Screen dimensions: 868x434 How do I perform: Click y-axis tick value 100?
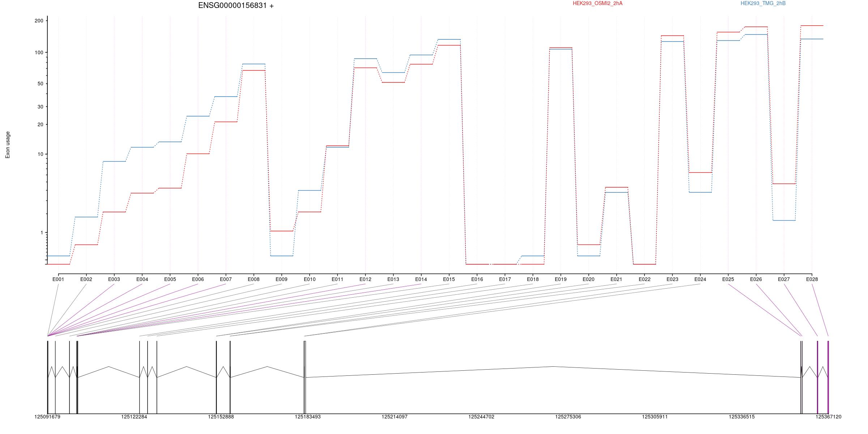pos(39,52)
